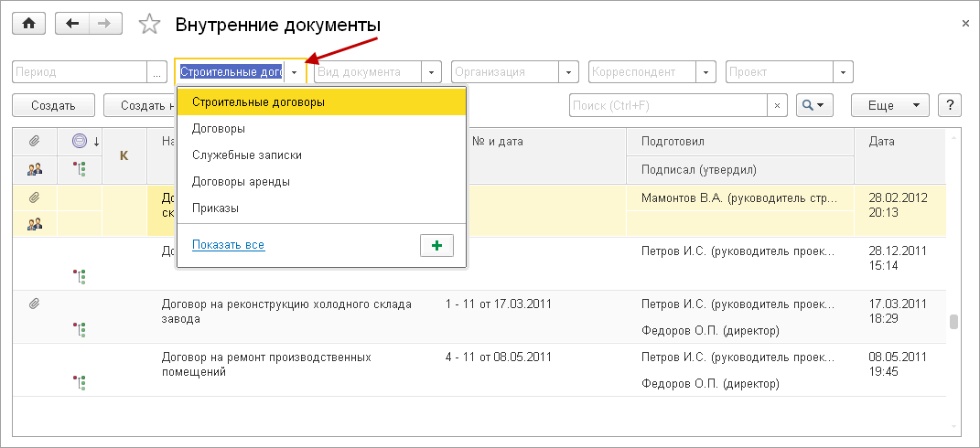
Task: Select Договор на ремонт производственных помещений
Action: (266, 364)
